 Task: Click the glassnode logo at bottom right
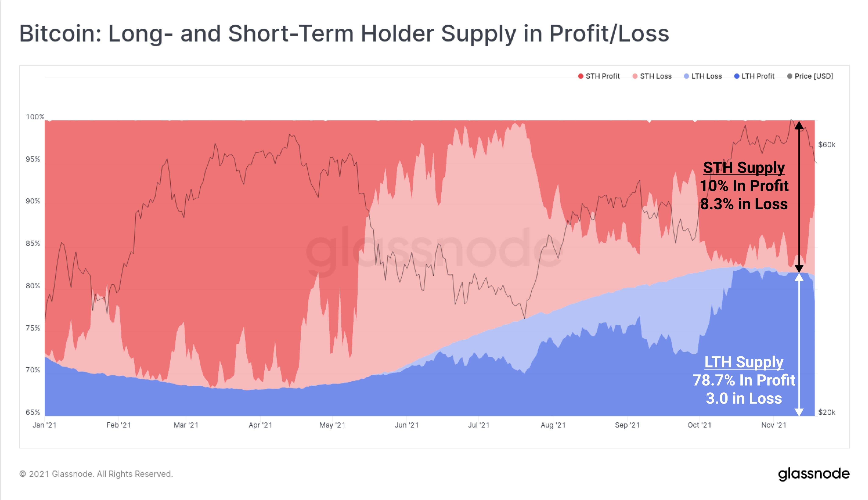pos(813,474)
